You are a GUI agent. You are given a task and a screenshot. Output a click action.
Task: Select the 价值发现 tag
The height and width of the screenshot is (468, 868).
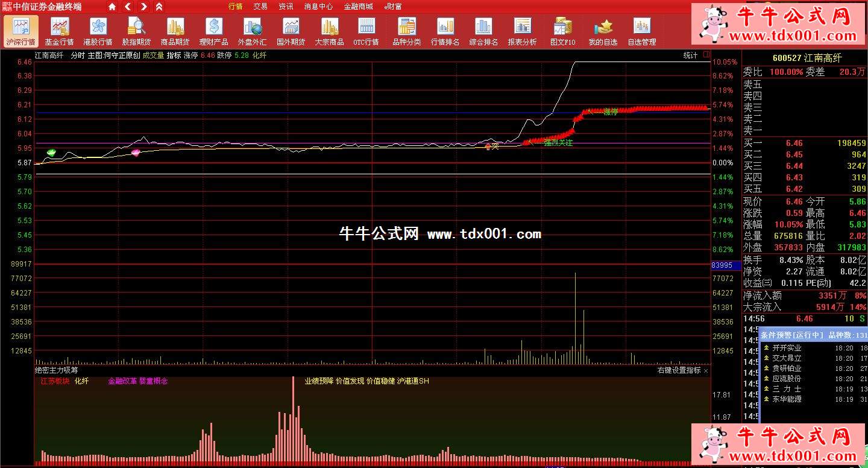click(x=350, y=381)
